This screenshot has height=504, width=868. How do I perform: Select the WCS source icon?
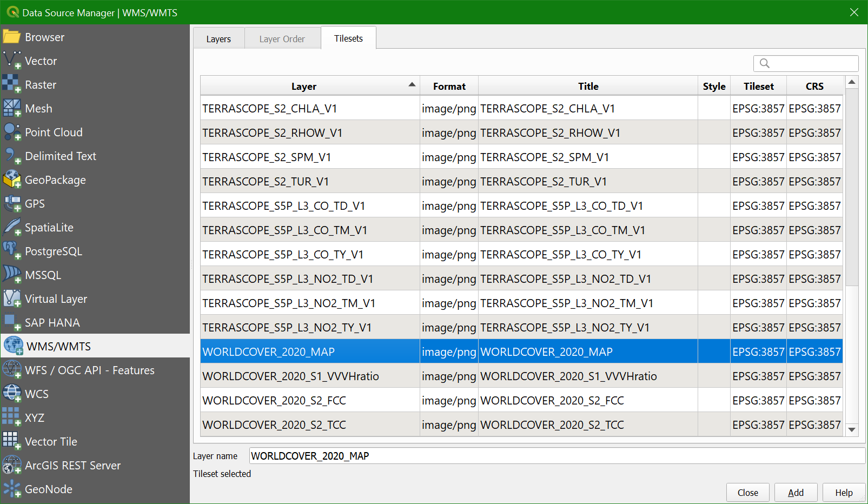click(12, 394)
